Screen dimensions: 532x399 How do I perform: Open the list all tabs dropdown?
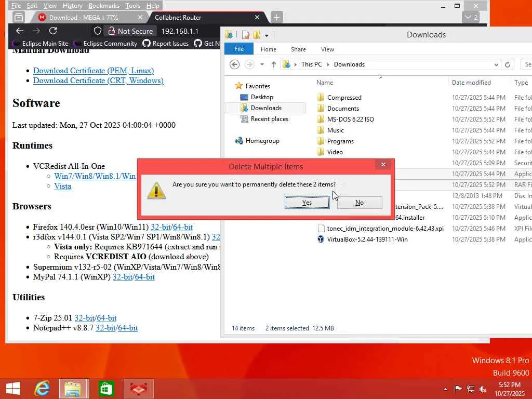click(471, 17)
